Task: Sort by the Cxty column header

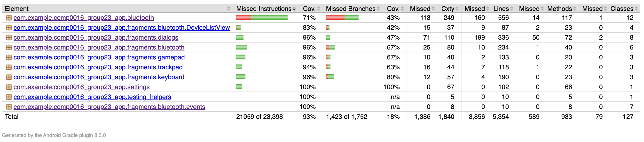Action: 448,9
